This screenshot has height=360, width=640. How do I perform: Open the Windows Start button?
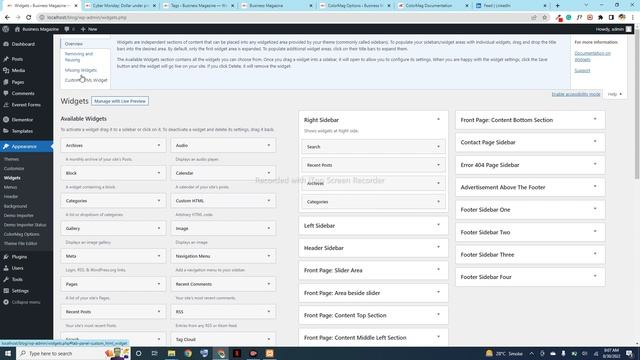(8, 353)
